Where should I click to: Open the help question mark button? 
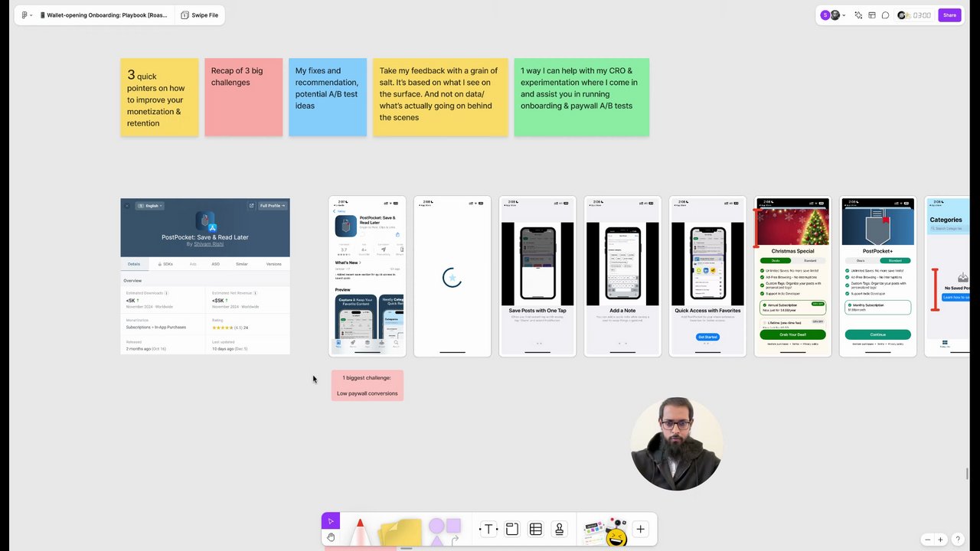[958, 540]
